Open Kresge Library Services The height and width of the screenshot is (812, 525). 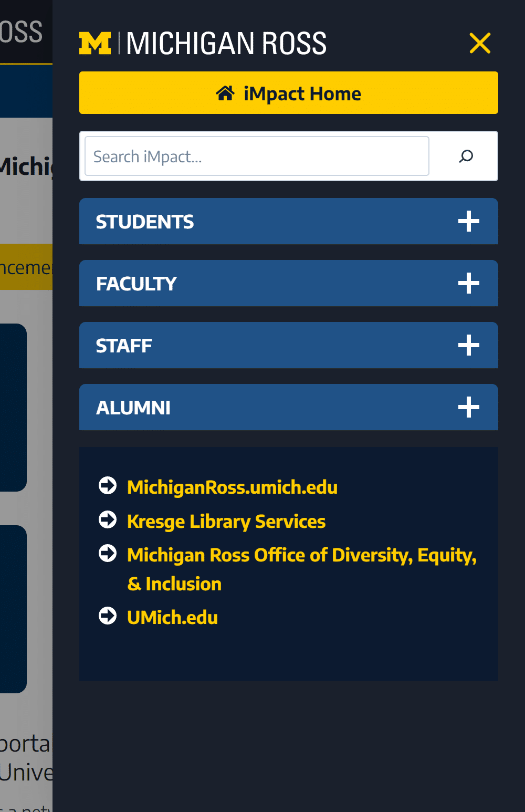tap(226, 521)
